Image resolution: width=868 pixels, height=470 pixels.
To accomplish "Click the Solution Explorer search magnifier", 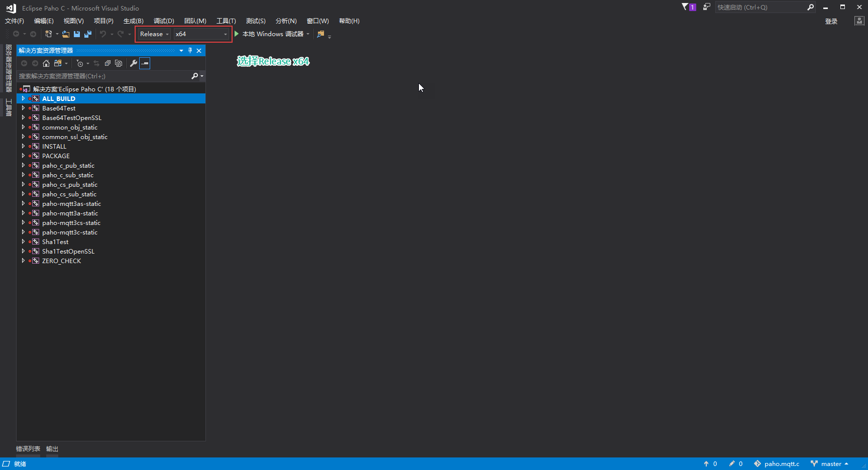I will (x=195, y=76).
